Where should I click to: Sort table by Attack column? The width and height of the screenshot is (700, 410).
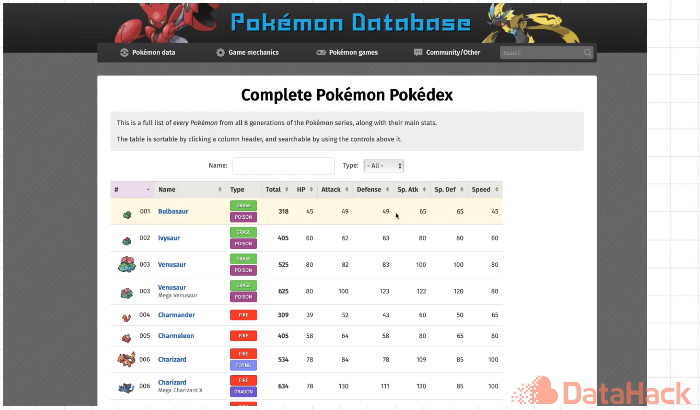tap(335, 190)
